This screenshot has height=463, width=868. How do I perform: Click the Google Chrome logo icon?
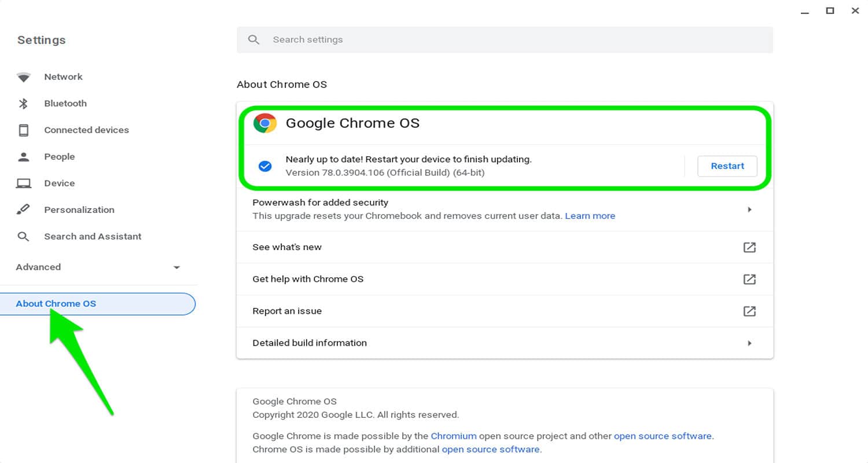(x=265, y=123)
